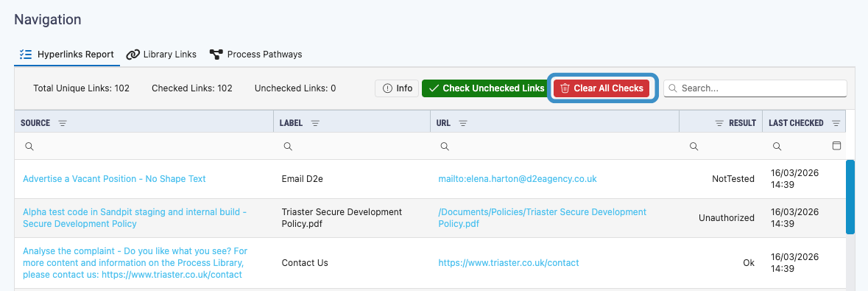Switch to the Library Links tab
Screen dimensions: 868x291
click(161, 55)
